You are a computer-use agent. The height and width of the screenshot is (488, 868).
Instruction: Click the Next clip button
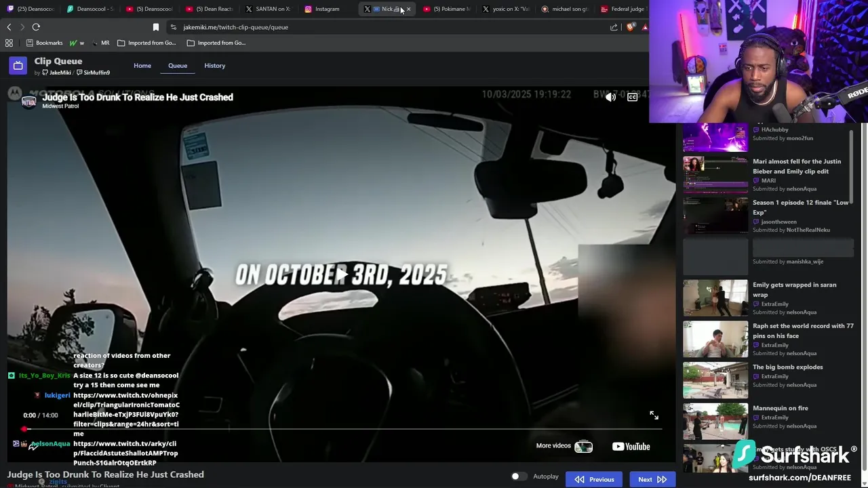click(652, 479)
